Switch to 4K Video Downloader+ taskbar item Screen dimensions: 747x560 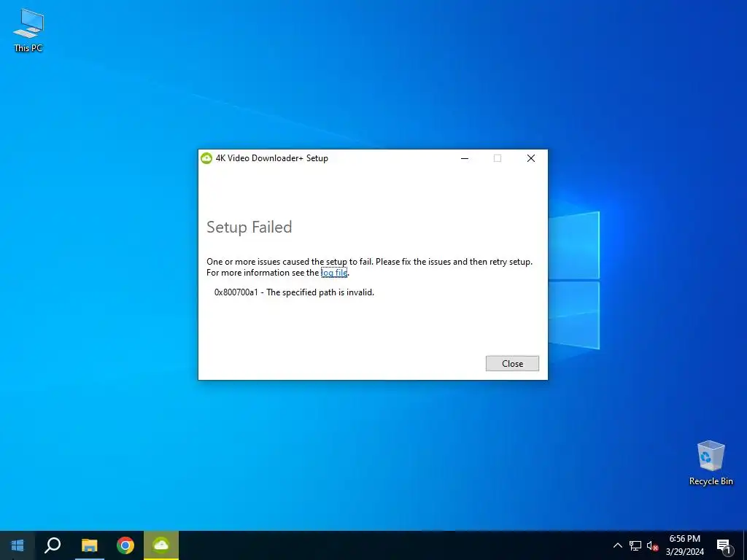161,545
